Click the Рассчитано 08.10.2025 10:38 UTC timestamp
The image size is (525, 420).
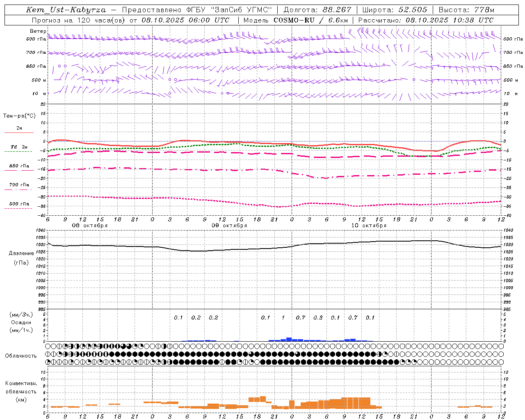click(x=426, y=20)
